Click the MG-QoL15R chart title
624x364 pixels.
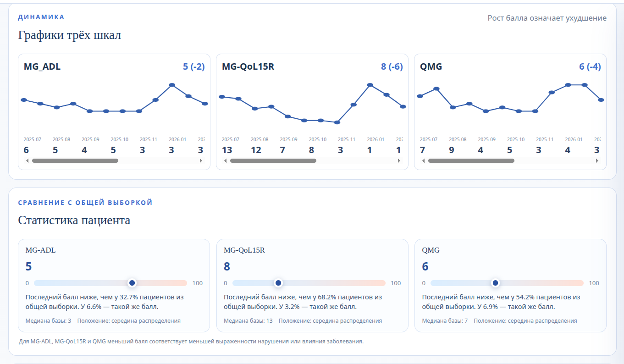[248, 67]
